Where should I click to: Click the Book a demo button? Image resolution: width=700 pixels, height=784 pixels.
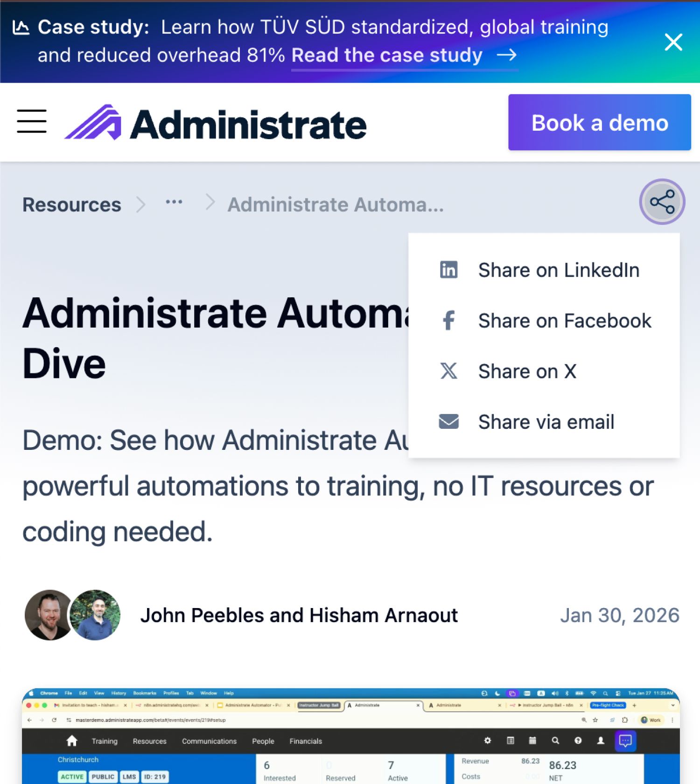(x=600, y=122)
